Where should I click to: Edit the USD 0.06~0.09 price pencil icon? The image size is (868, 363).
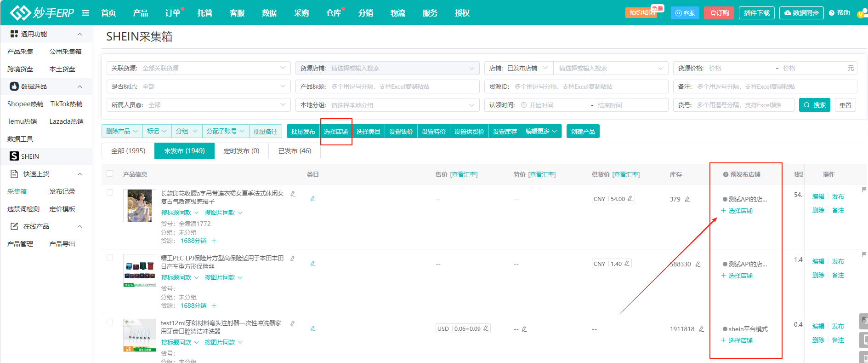click(x=486, y=328)
